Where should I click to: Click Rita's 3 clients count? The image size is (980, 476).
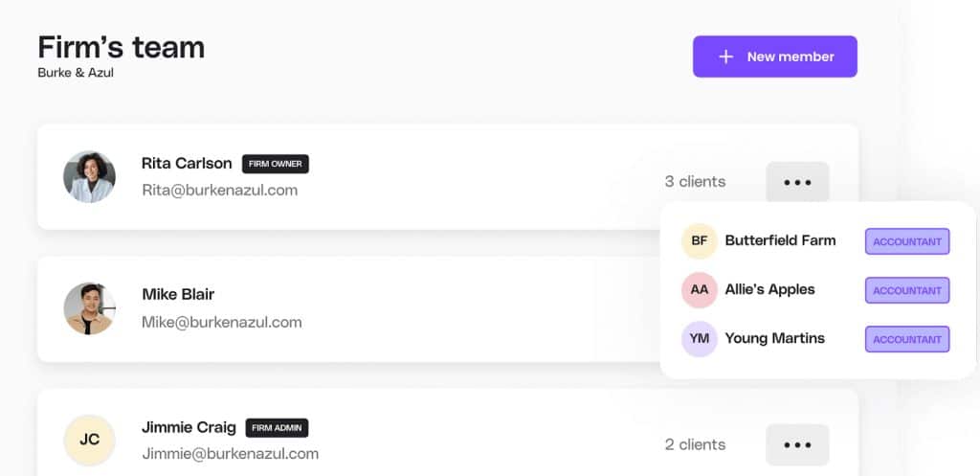tap(695, 182)
